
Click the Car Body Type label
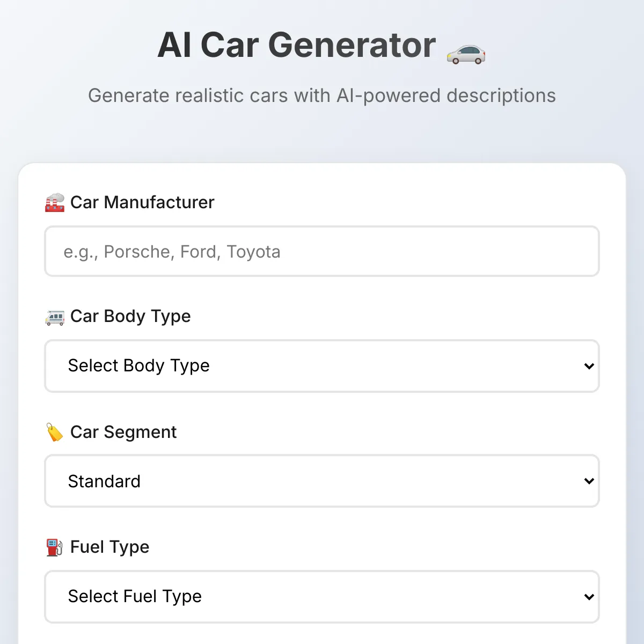[130, 317]
